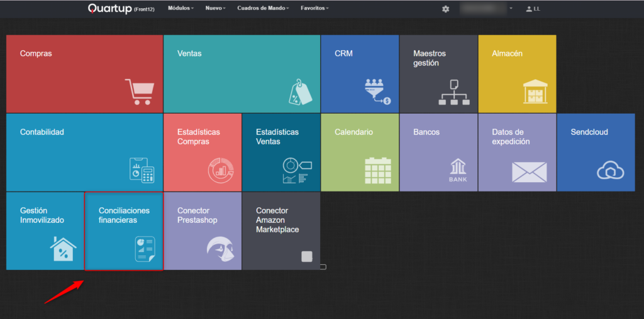Click the envelope icon in Datos de expedición
644x319 pixels.
pyautogui.click(x=529, y=171)
